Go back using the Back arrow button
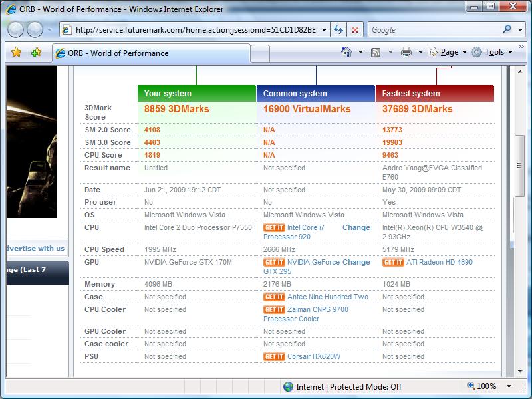This screenshot has height=399, width=532. pyautogui.click(x=15, y=29)
